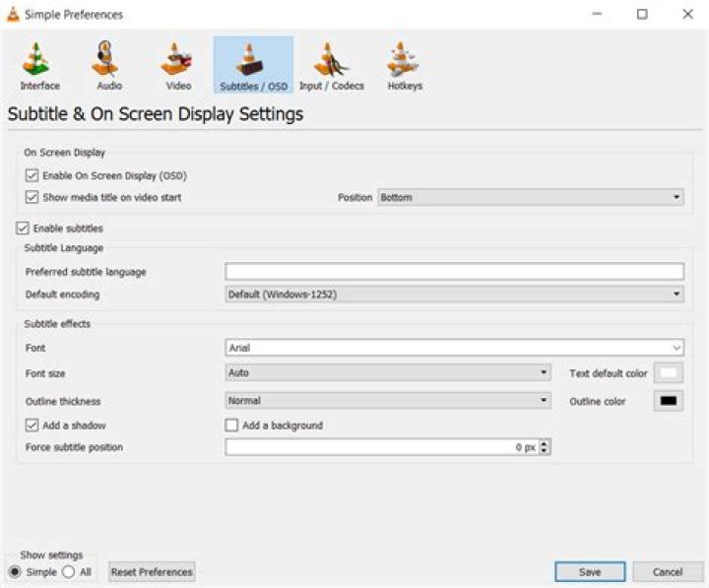Screen dimensions: 709x588
Task: Decrease Force subtitle position with down arrow
Action: [545, 451]
